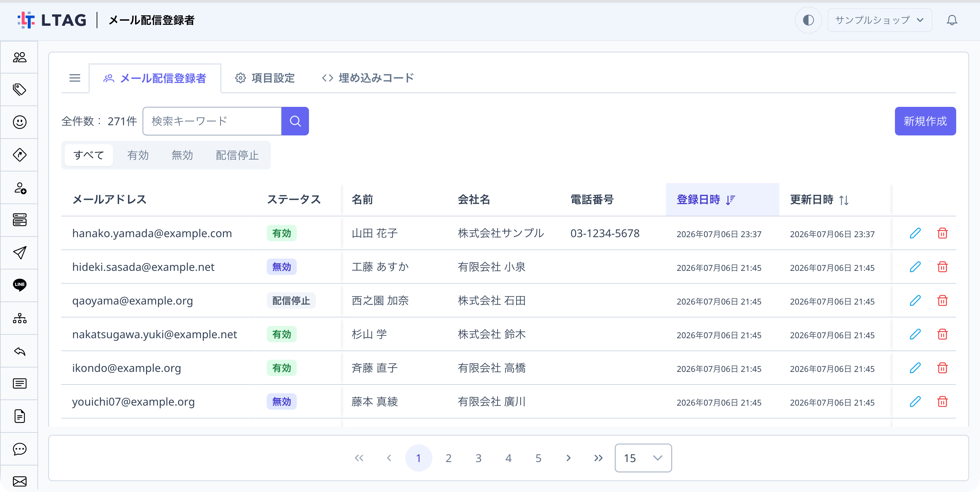This screenshot has width=980, height=492.
Task: Open the 15 page-size dropdown
Action: 643,458
